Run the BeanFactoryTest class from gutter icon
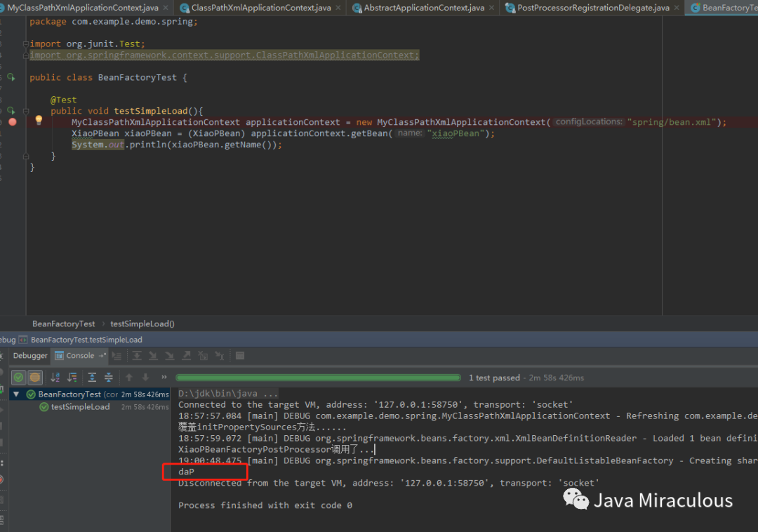 coord(11,77)
